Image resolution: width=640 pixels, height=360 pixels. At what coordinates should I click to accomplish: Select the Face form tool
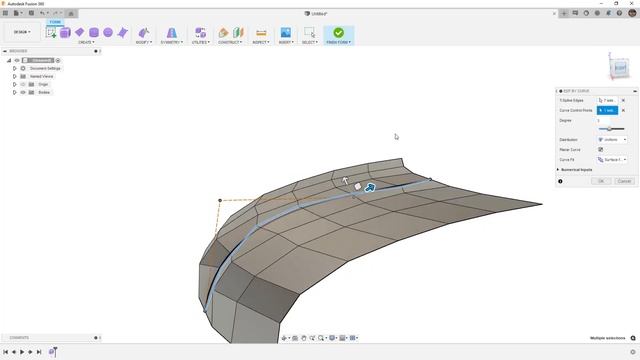tap(122, 32)
